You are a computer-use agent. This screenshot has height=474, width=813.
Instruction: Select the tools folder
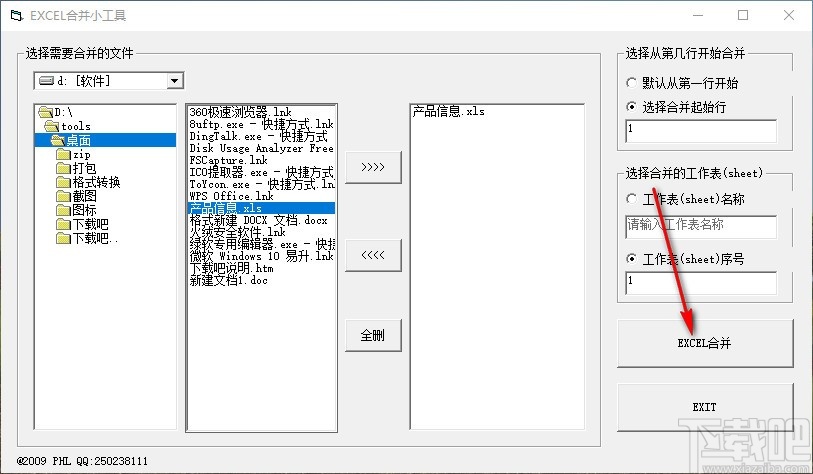pyautogui.click(x=68, y=126)
